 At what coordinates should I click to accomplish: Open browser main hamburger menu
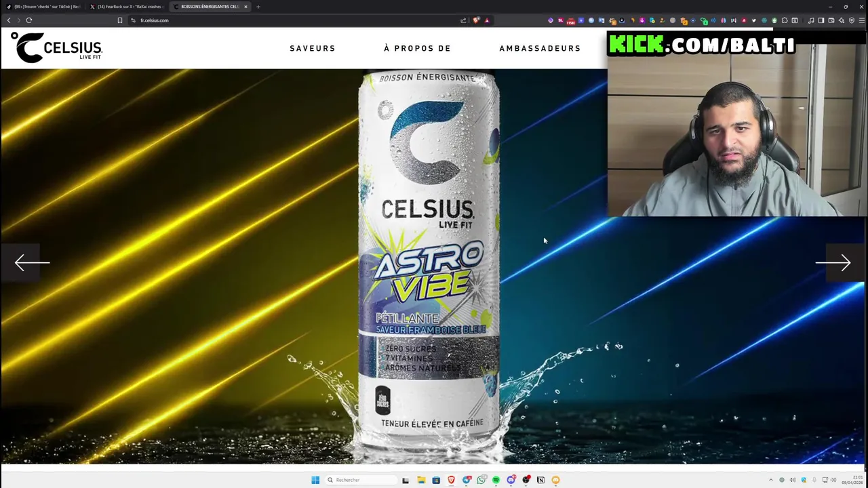point(861,20)
